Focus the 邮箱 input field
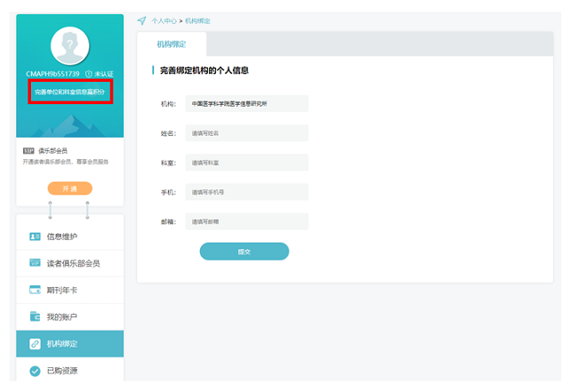This screenshot has height=392, width=570. (247, 221)
